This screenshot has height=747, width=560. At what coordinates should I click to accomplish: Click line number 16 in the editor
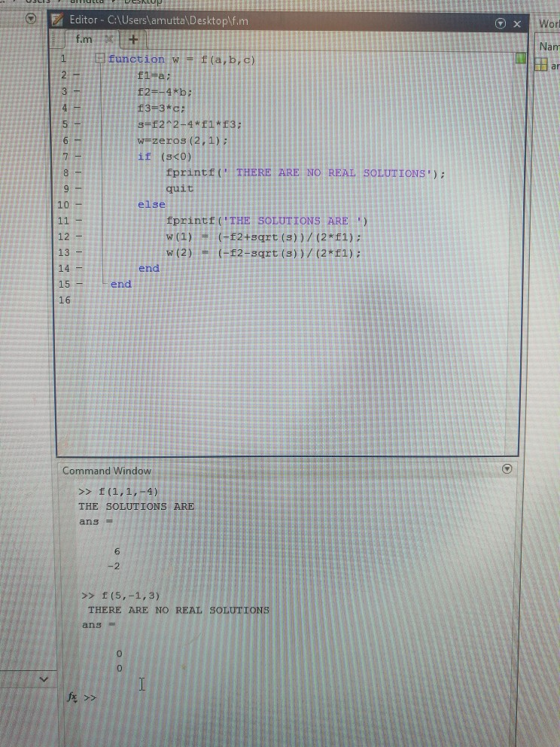pos(64,300)
